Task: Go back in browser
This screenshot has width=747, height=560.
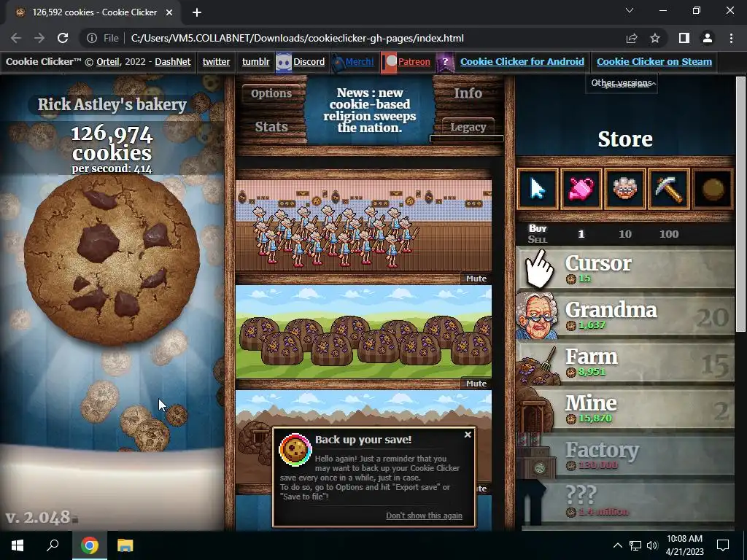Action: (16, 38)
